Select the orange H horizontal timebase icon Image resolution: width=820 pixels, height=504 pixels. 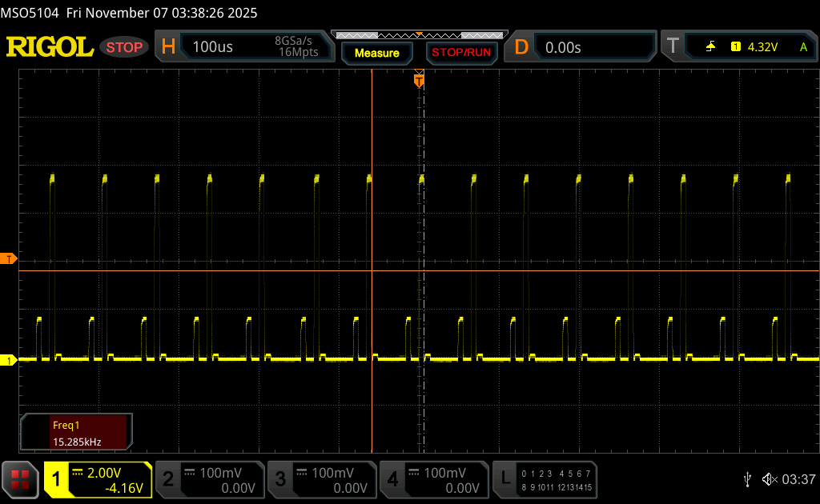(x=168, y=47)
